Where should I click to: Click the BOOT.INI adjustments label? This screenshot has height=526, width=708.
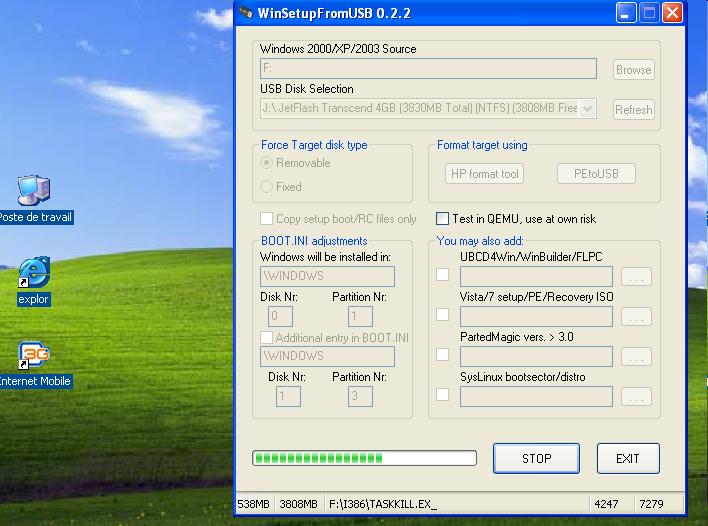[x=314, y=241]
